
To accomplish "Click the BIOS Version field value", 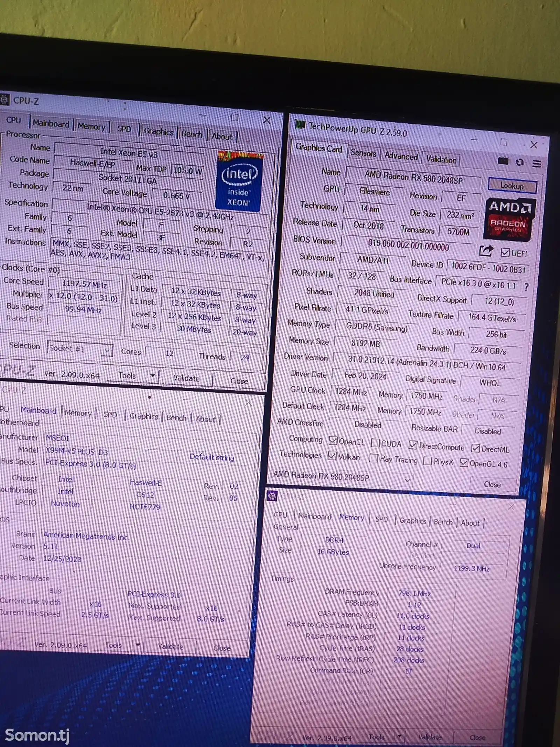I will pos(408,245).
